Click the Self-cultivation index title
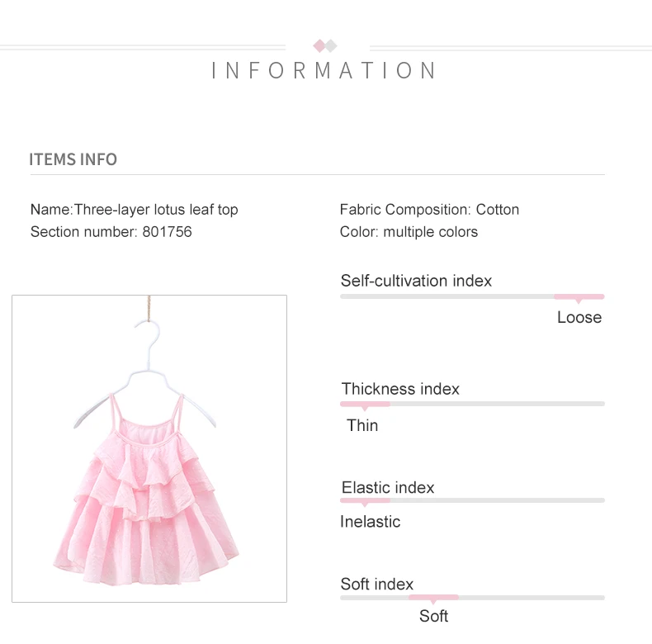This screenshot has height=644, width=652. (x=416, y=281)
